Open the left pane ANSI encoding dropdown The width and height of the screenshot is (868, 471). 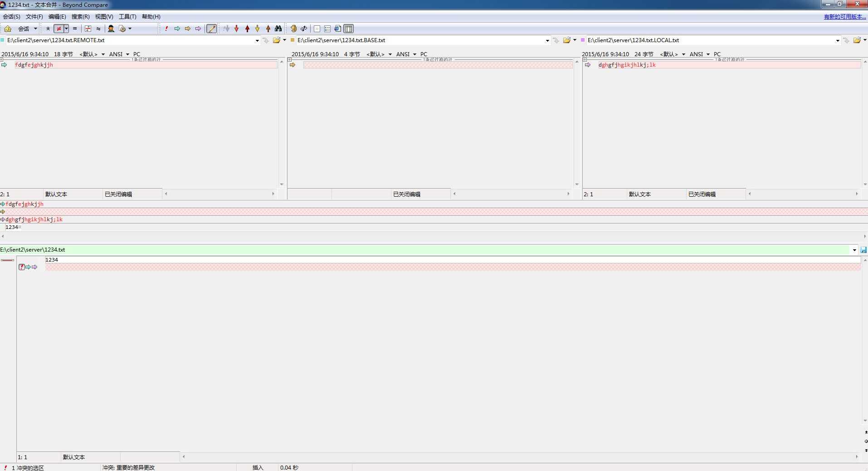(x=119, y=54)
